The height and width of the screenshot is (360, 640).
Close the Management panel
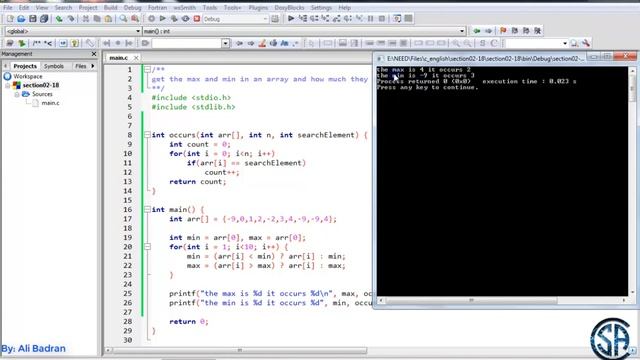pyautogui.click(x=94, y=54)
